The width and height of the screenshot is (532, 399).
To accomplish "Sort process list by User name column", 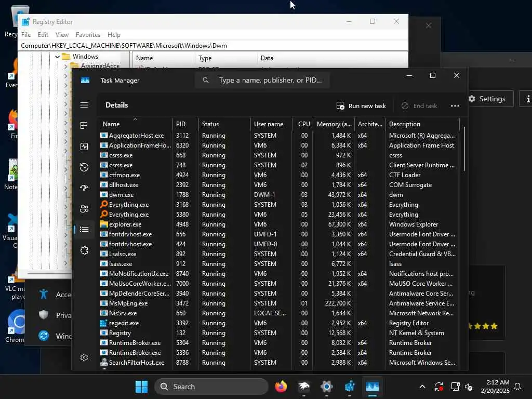I will 271,124.
